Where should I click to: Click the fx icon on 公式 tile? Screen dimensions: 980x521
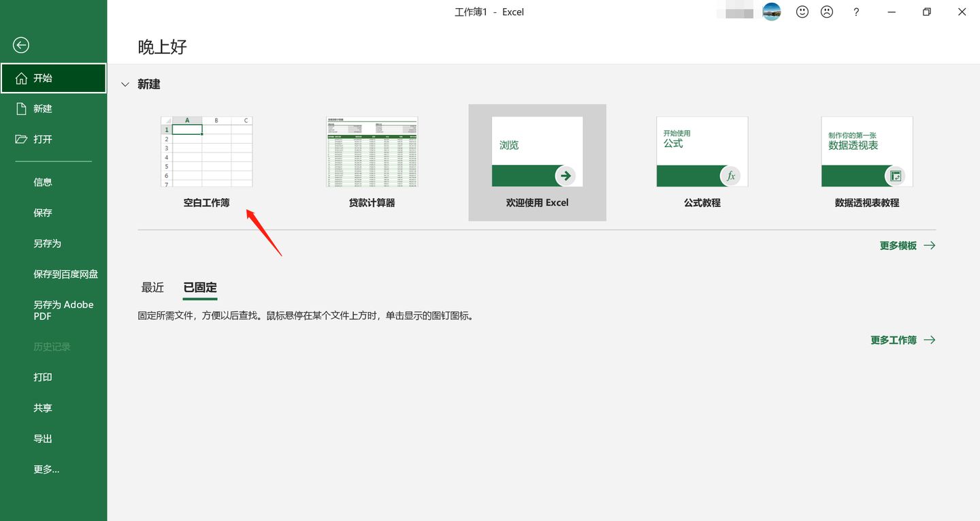tap(731, 176)
